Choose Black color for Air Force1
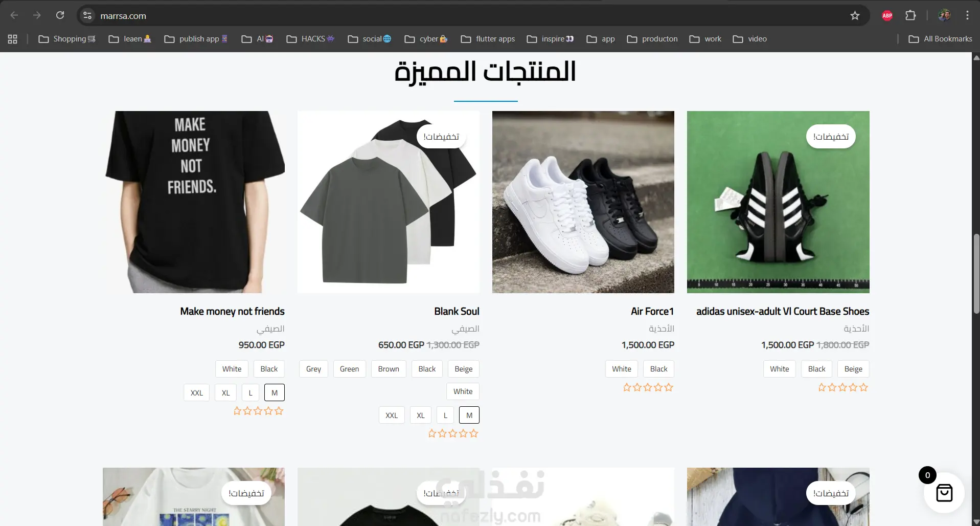Viewport: 980px width, 526px height. pyautogui.click(x=659, y=369)
